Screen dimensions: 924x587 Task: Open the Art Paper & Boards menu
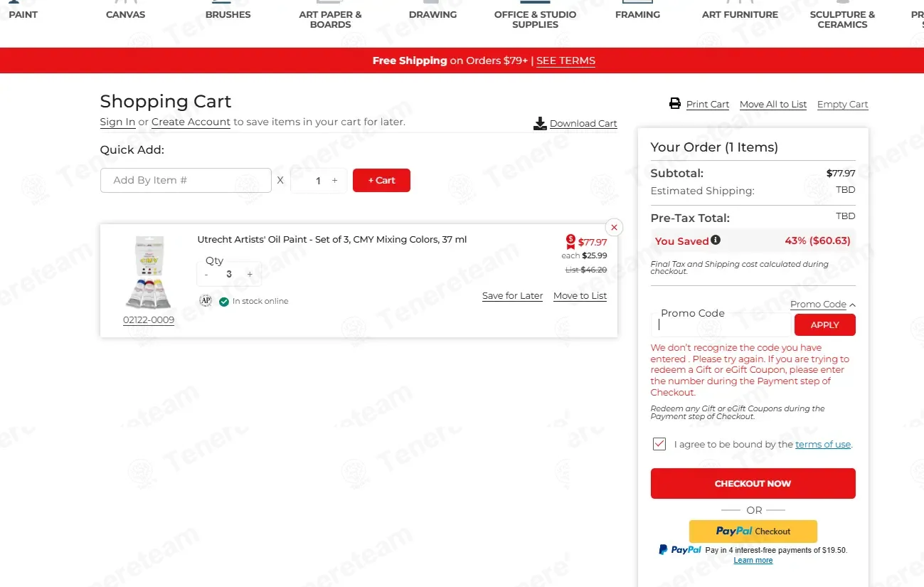point(331,19)
